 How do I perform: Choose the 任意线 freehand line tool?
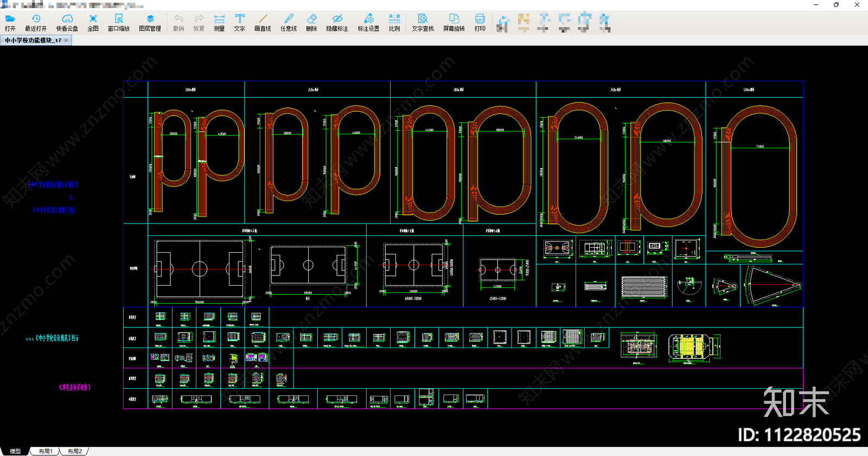[x=289, y=23]
